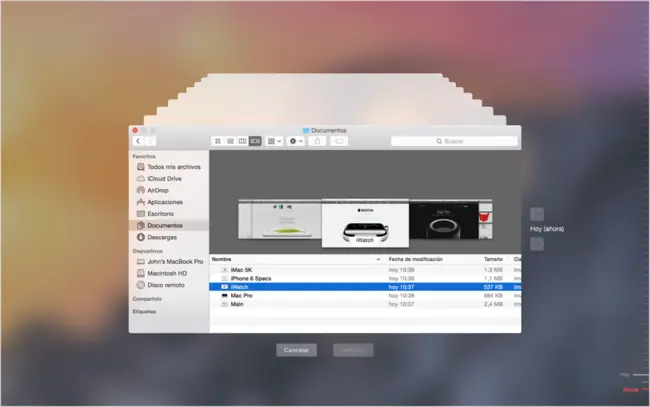
Task: Click the Cancelar button
Action: click(296, 350)
